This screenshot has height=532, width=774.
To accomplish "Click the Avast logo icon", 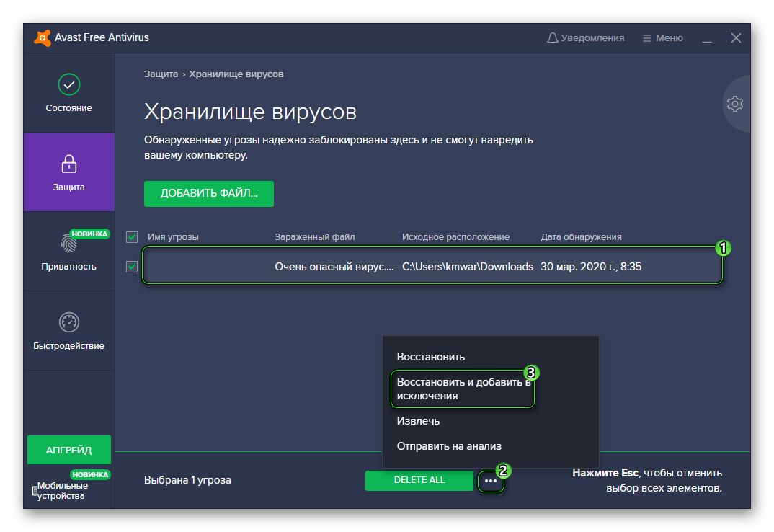I will tap(43, 38).
